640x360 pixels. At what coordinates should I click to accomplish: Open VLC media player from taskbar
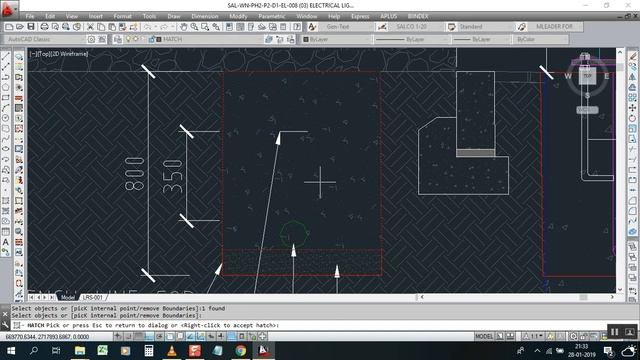(x=172, y=351)
